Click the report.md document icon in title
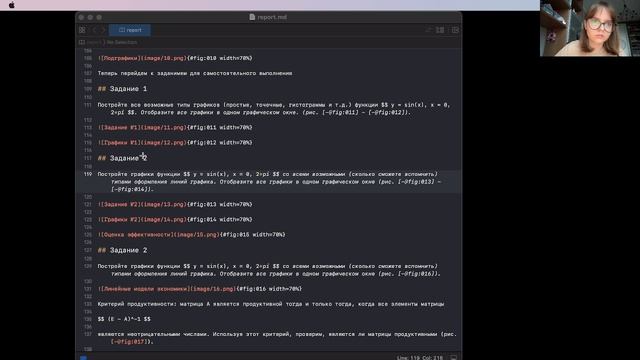 coord(252,17)
